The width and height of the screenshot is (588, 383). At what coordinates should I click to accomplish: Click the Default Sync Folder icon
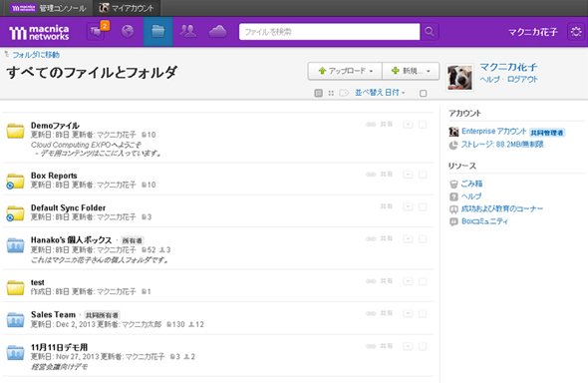click(15, 213)
